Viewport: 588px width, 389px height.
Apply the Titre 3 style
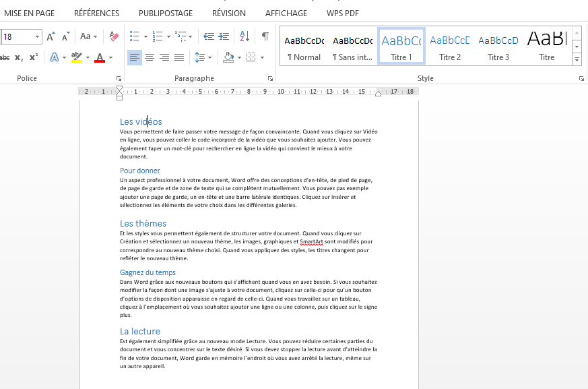498,47
